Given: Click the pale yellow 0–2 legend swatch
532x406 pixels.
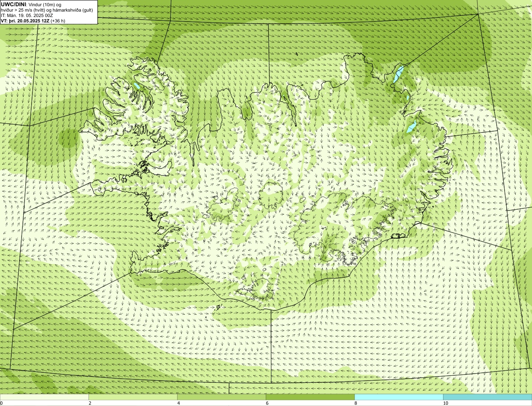Looking at the screenshot, I should [x=44, y=397].
